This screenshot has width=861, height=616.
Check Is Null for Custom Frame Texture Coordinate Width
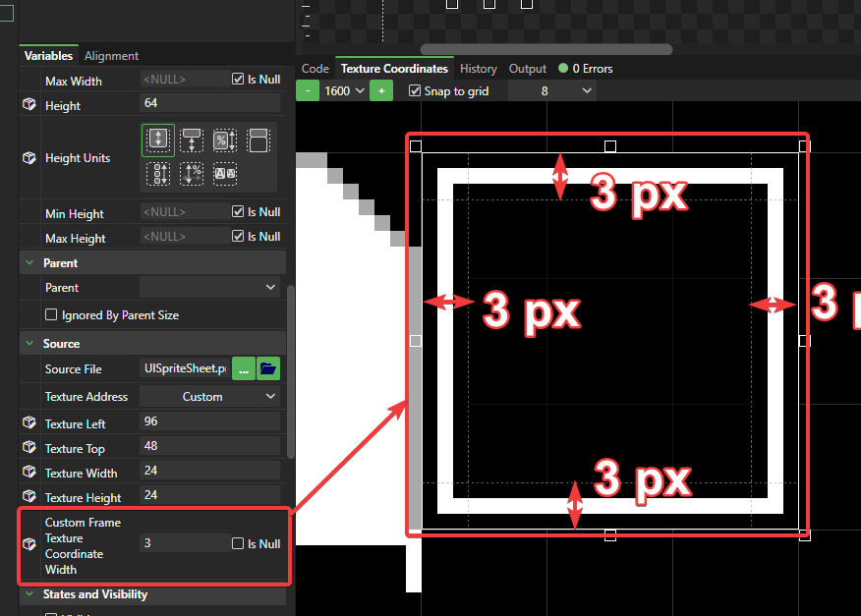click(238, 543)
